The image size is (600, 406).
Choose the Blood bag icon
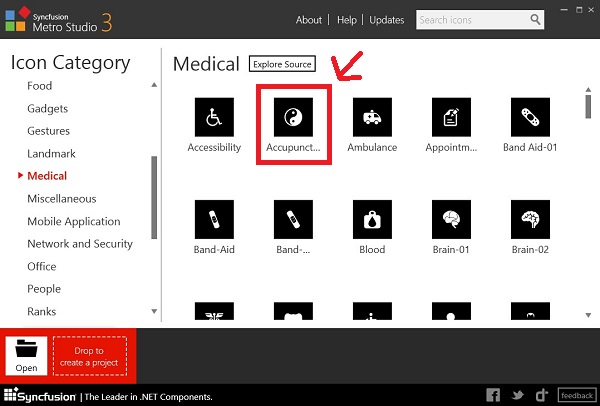(372, 219)
